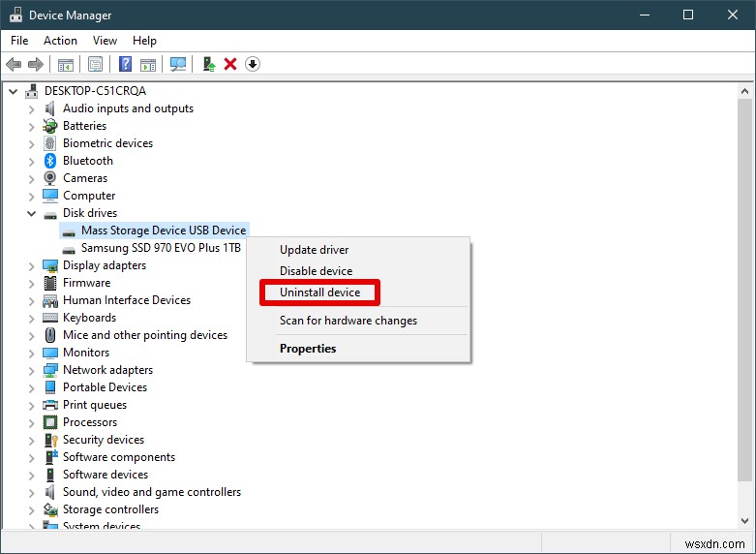The height and width of the screenshot is (554, 756).
Task: Click the Software components label
Action: 119,457
